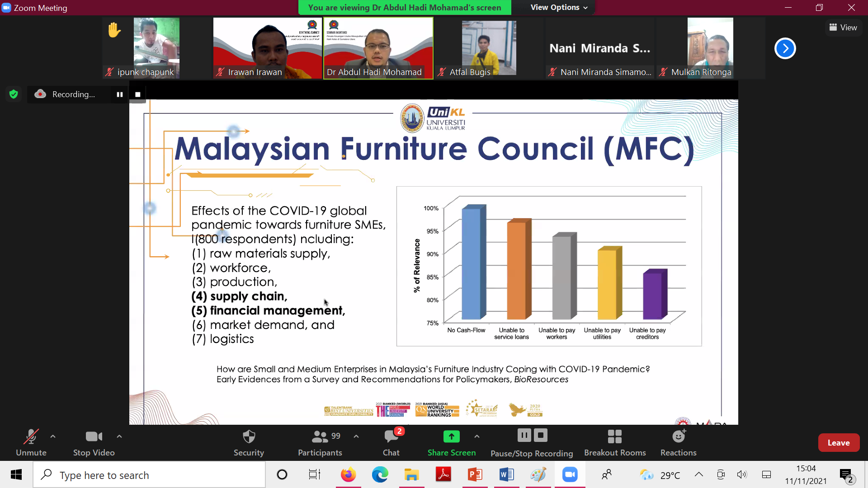Show next participants with blue arrow

(x=785, y=48)
